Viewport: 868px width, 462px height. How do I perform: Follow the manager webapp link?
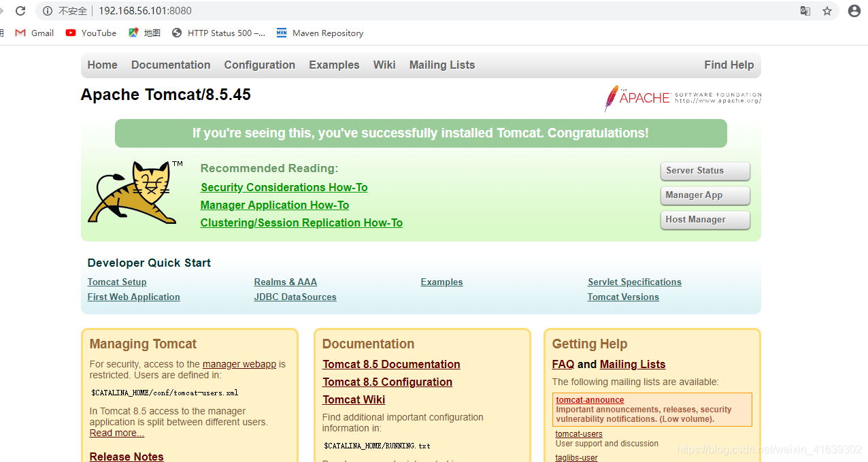pos(239,365)
